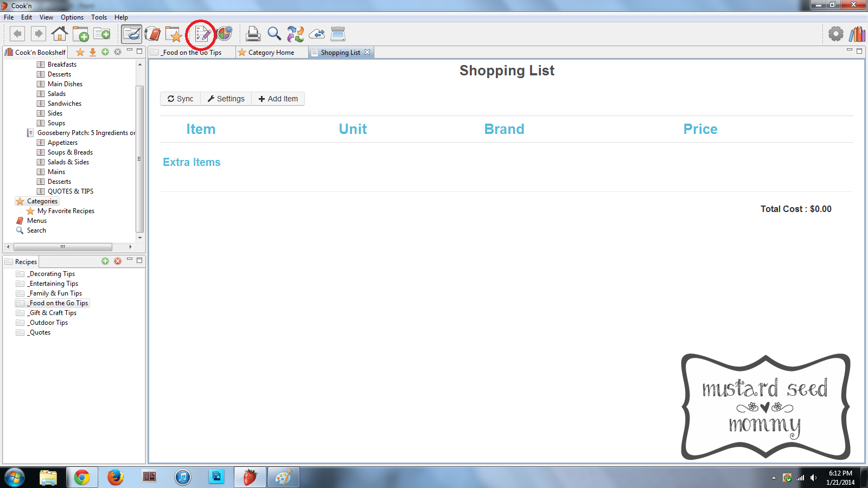
Task: Maximize the Cook'n Bookshelf panel
Action: pos(139,51)
